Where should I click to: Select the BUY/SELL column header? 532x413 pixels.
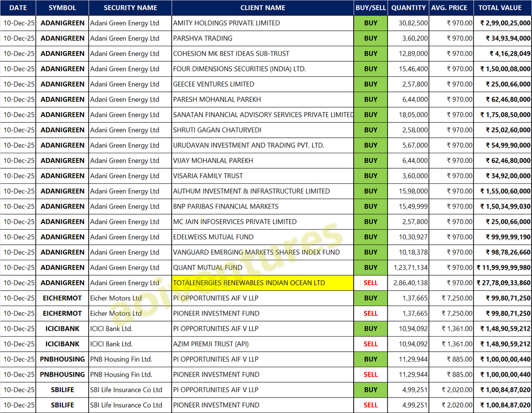pos(370,8)
